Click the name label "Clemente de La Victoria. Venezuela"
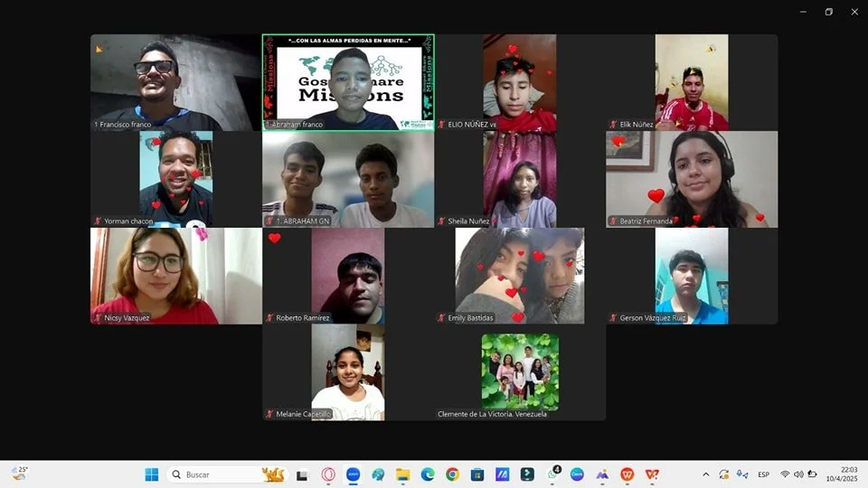 click(x=492, y=414)
